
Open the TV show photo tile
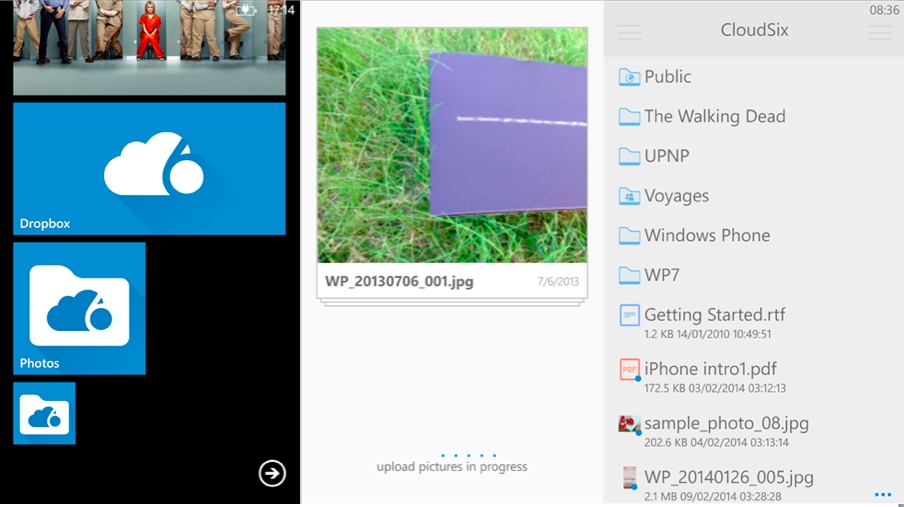[149, 47]
